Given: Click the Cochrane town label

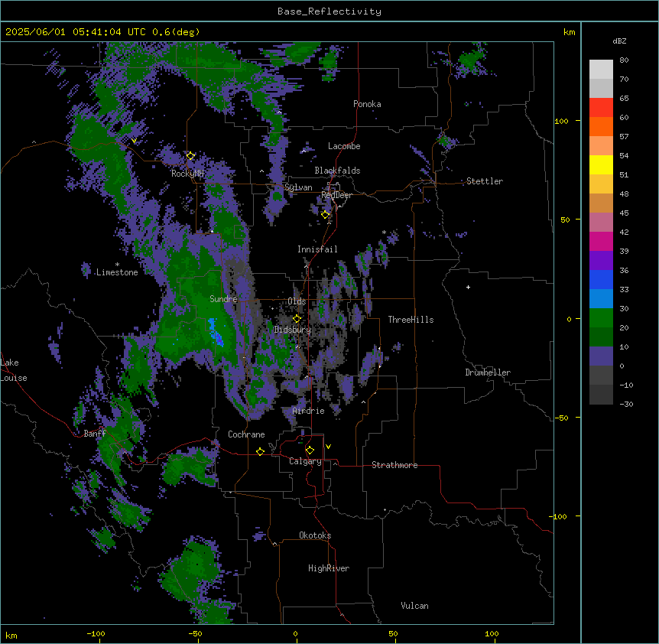Looking at the screenshot, I should click(x=246, y=434).
